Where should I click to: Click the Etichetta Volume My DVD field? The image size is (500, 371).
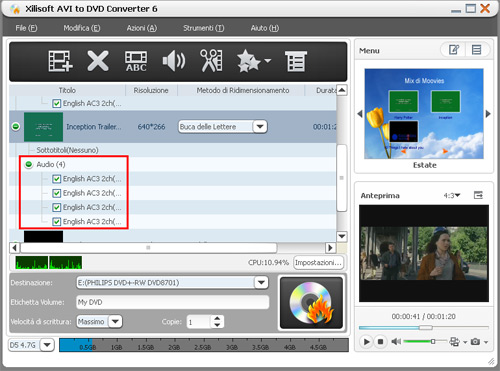click(172, 302)
